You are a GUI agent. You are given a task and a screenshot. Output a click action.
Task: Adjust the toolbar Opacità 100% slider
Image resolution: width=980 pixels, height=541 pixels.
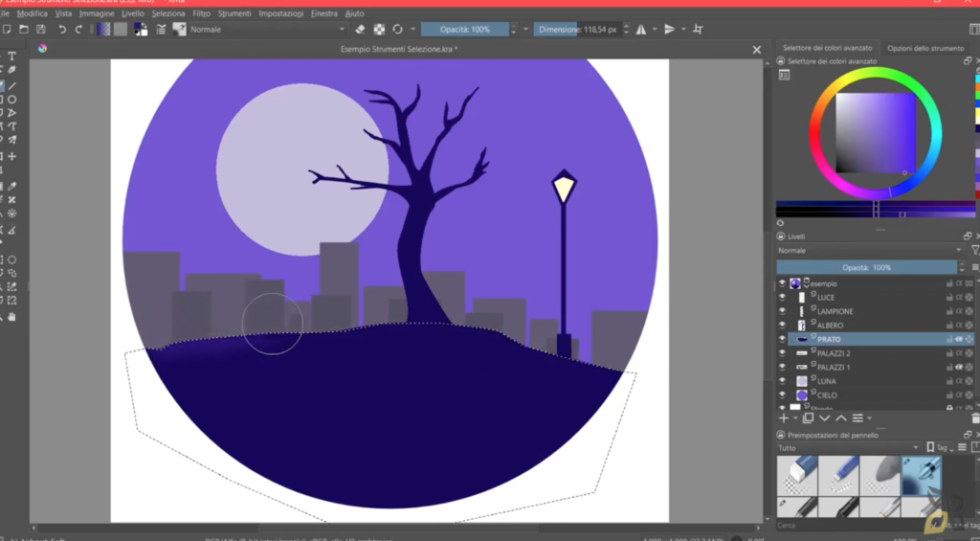[464, 30]
